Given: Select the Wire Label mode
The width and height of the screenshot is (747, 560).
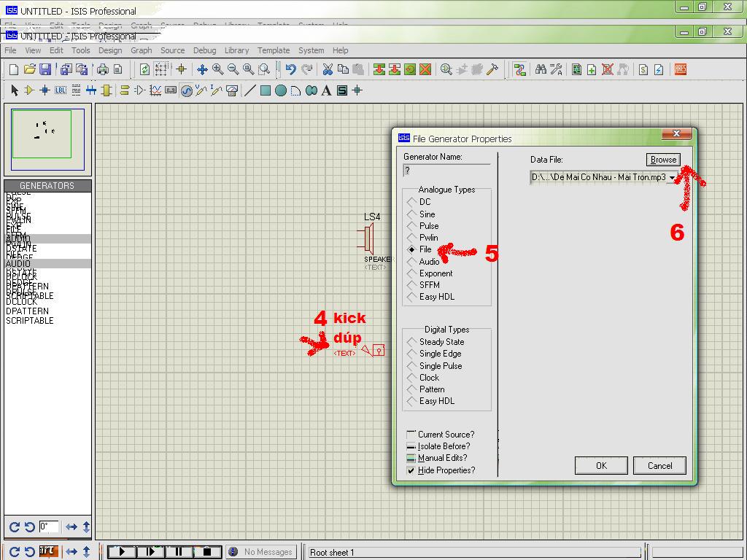Looking at the screenshot, I should click(x=61, y=90).
